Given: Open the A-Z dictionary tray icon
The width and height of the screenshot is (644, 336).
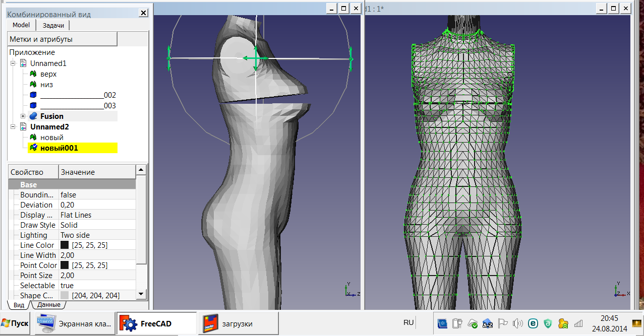Looking at the screenshot, I should click(488, 323).
